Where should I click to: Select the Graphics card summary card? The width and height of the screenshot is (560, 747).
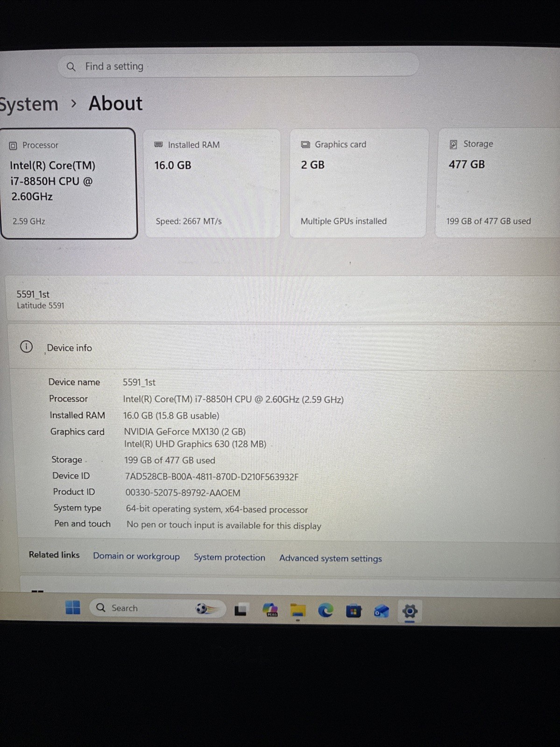tap(358, 183)
